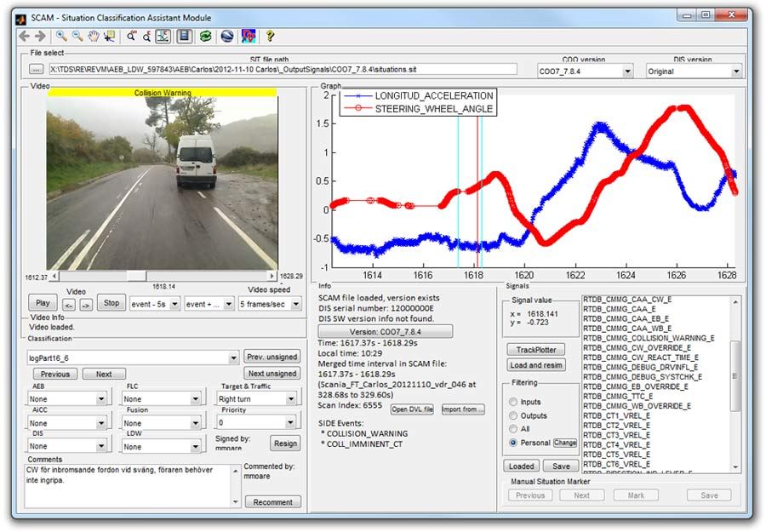Activate the Pan hand tool
Viewport: 766px width, 532px height.
tap(94, 36)
